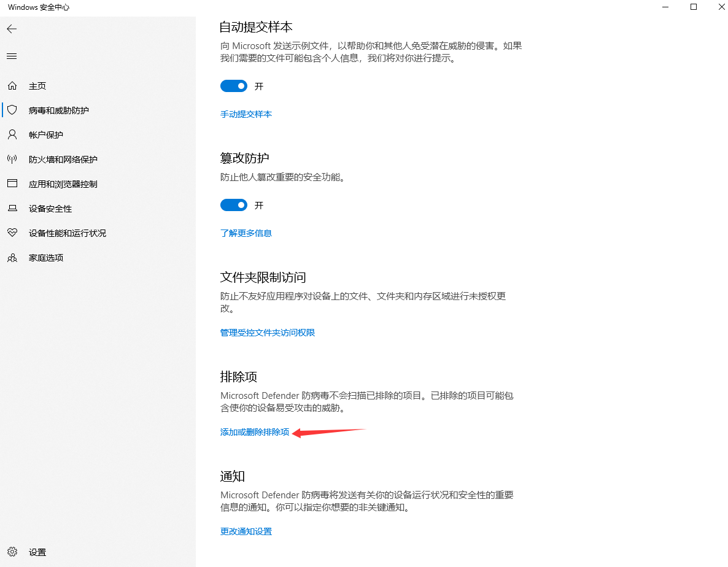728x567 pixels.
Task: Click the wireless icon for 防火墙和网络保护
Action: (12, 160)
